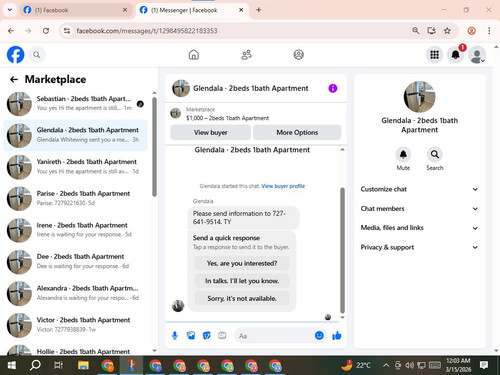This screenshot has width=500, height=375.
Task: Open conversation information purple icon
Action: coord(333,88)
